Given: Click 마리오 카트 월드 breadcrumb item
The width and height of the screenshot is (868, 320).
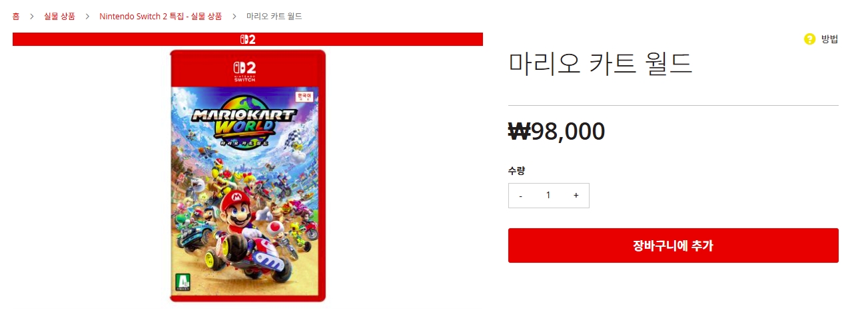Looking at the screenshot, I should click(274, 16).
